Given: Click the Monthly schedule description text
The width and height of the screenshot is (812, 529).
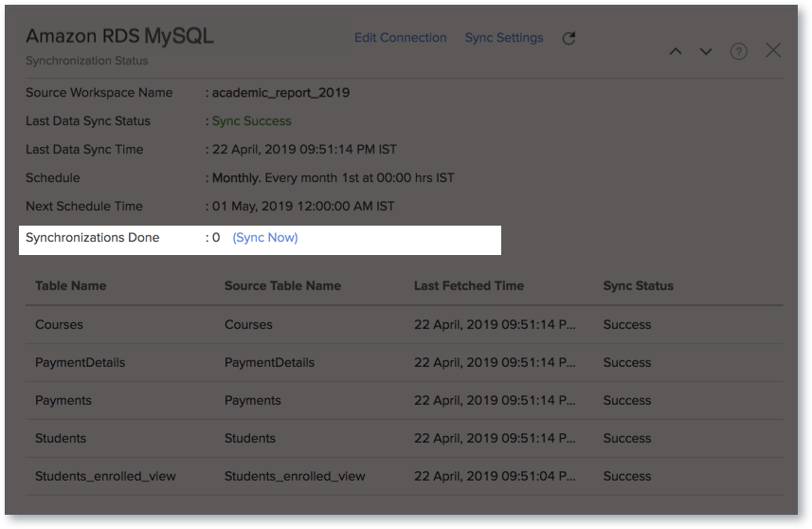Looking at the screenshot, I should pyautogui.click(x=333, y=178).
